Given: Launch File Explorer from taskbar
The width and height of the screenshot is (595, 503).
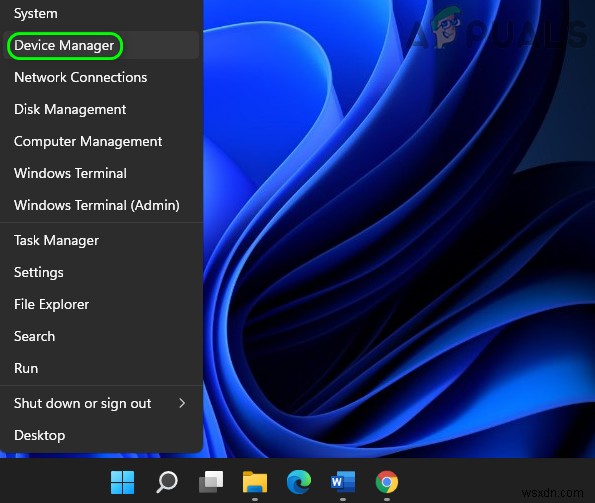Looking at the screenshot, I should coord(255,482).
